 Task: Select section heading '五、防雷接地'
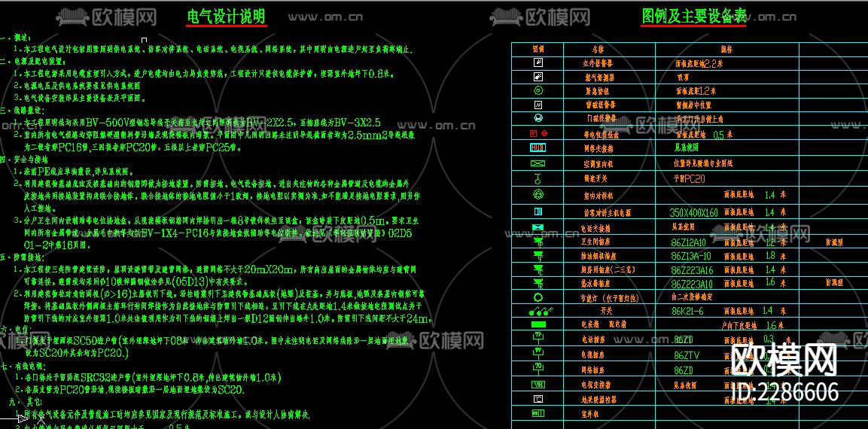(23, 258)
